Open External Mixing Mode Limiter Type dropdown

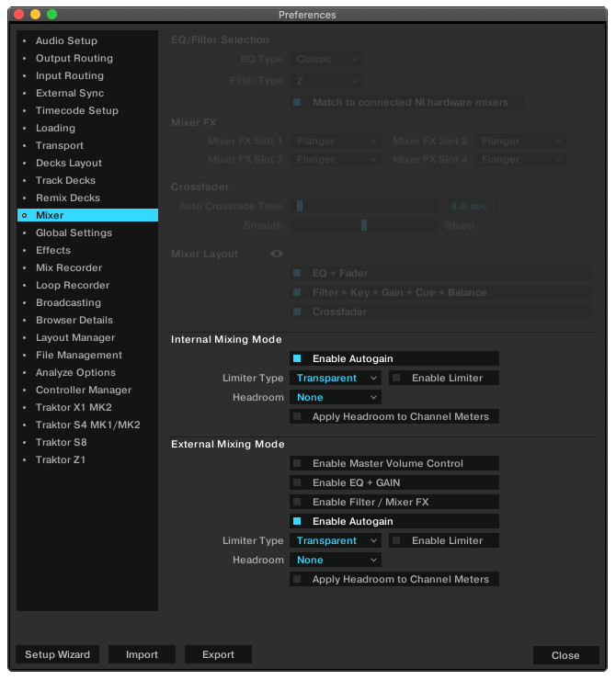tap(336, 541)
